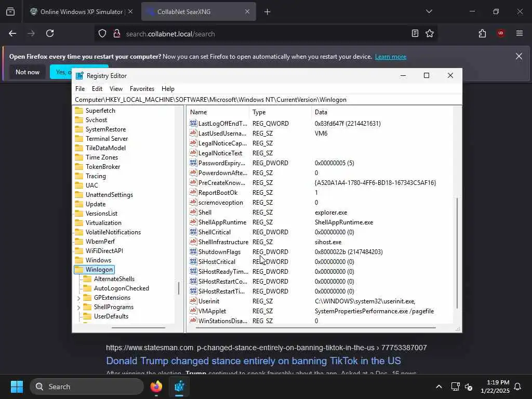532x399 pixels.
Task: Open the uBlock Origin extension icon
Action: click(501, 33)
